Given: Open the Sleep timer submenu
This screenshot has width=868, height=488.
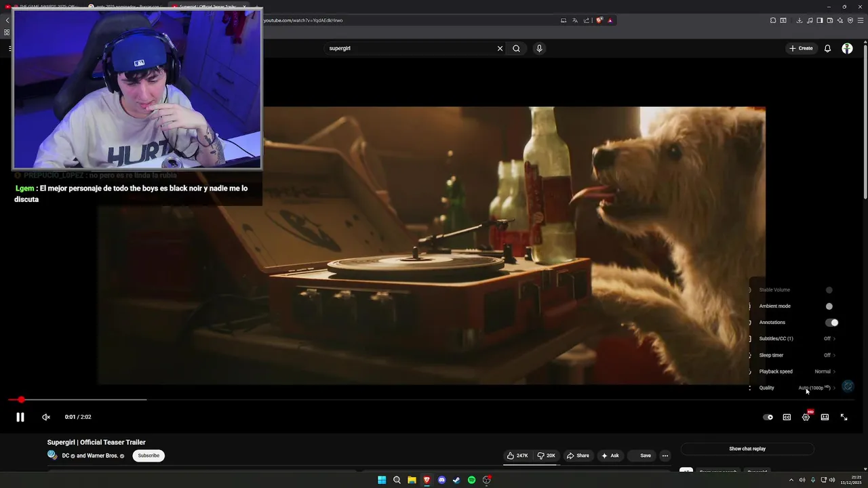Looking at the screenshot, I should (x=794, y=355).
